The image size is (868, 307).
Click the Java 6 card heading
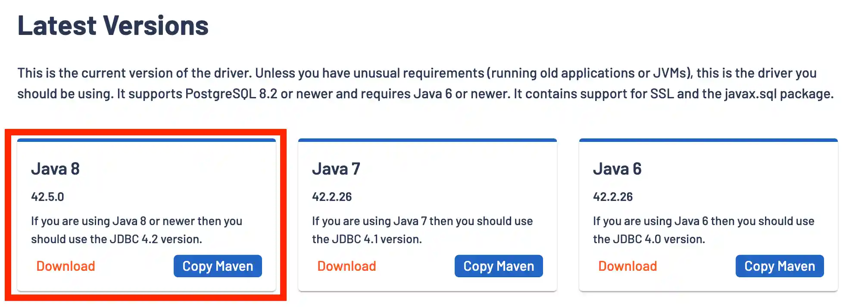tap(617, 169)
